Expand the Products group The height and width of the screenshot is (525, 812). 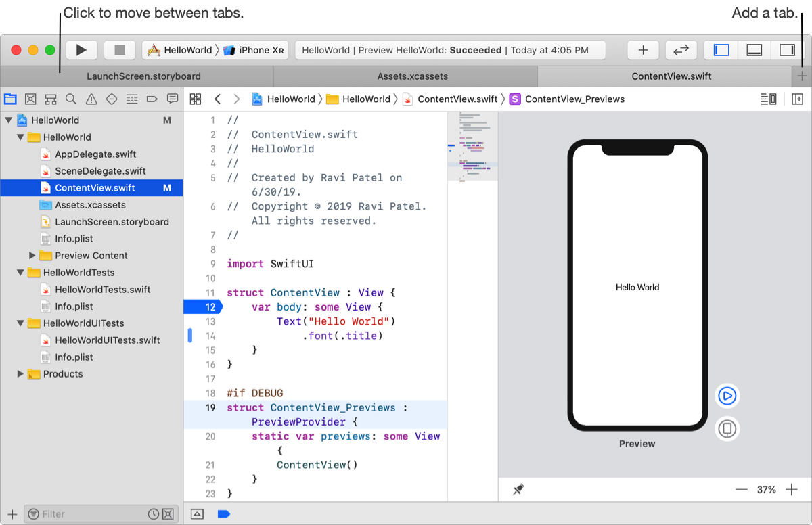click(x=20, y=374)
